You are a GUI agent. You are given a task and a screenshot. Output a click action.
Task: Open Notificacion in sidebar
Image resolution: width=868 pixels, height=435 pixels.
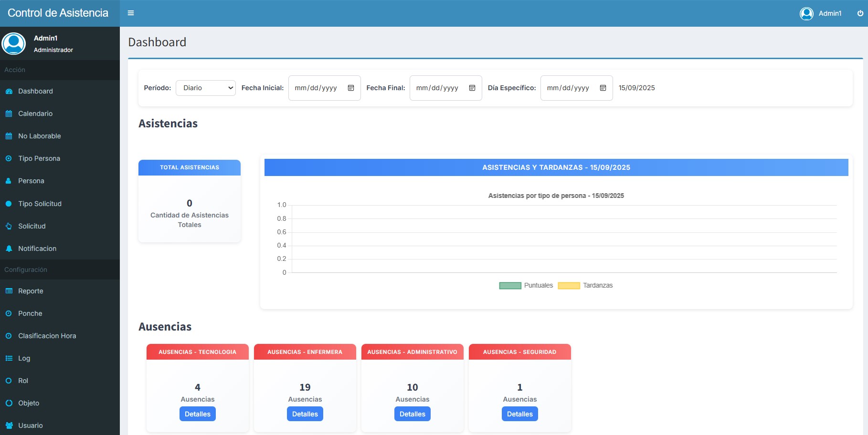click(60, 249)
